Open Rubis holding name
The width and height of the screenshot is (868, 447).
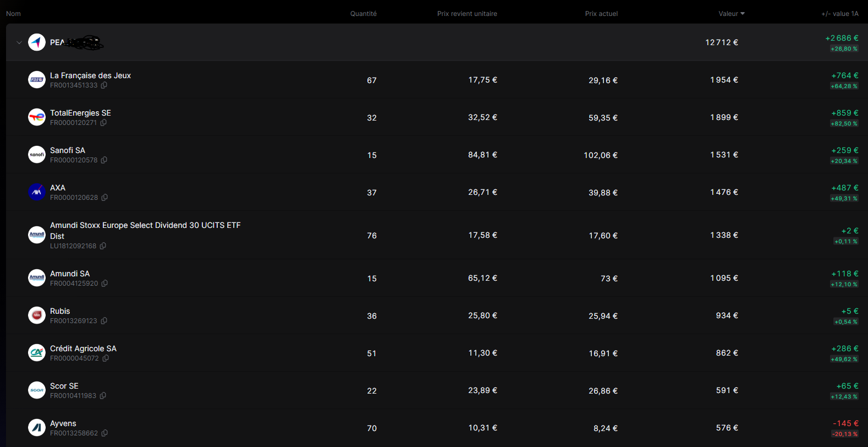click(60, 311)
